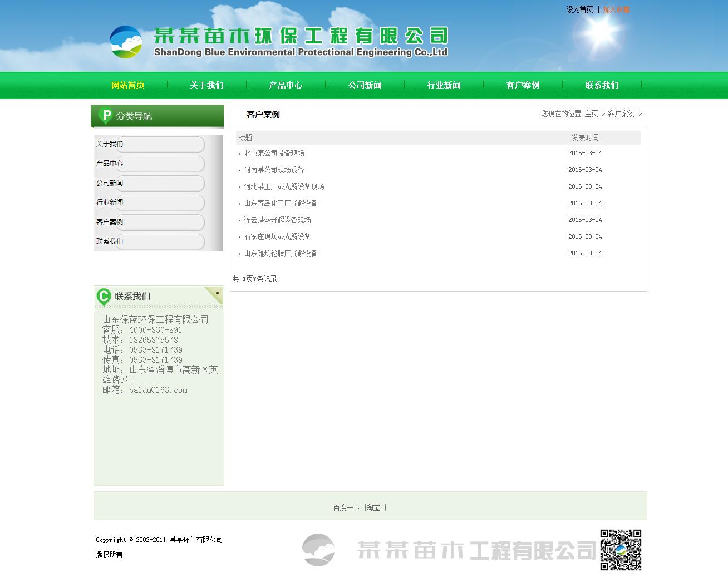The image size is (728, 582).
Task: Open the 北京某公司设备现场 case article
Action: 274,153
